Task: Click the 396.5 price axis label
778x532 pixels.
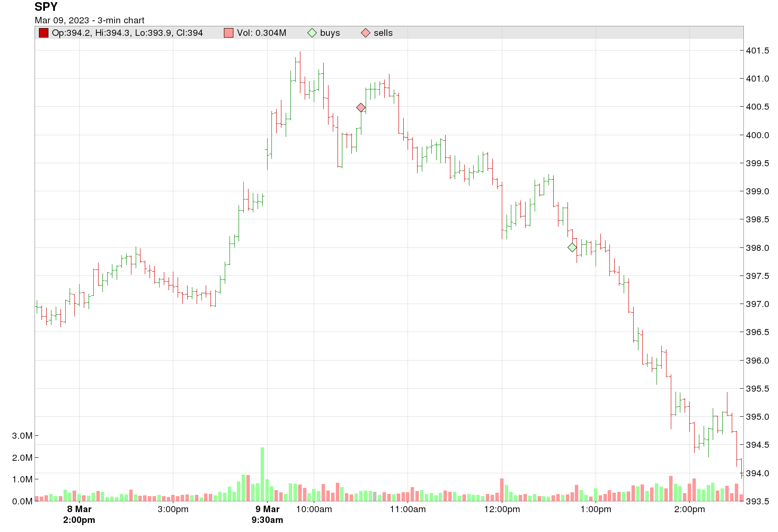Action: coord(758,332)
